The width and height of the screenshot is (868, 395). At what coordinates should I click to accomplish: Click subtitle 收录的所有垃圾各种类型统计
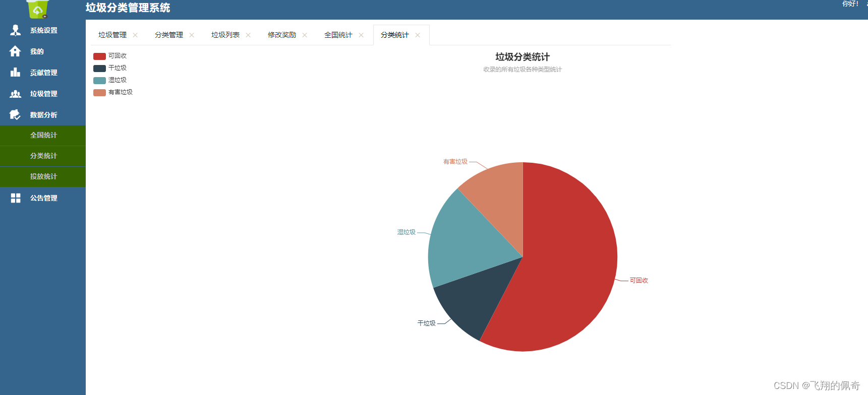(x=523, y=70)
